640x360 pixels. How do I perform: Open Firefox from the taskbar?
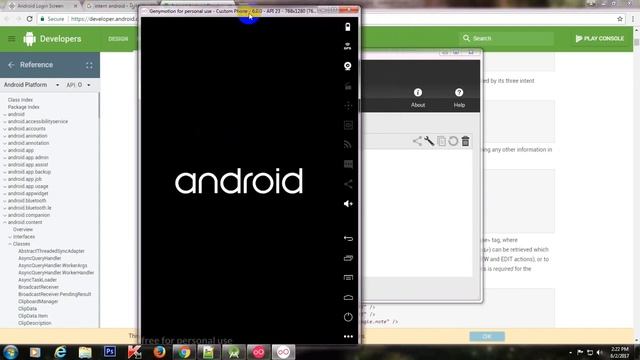159,352
